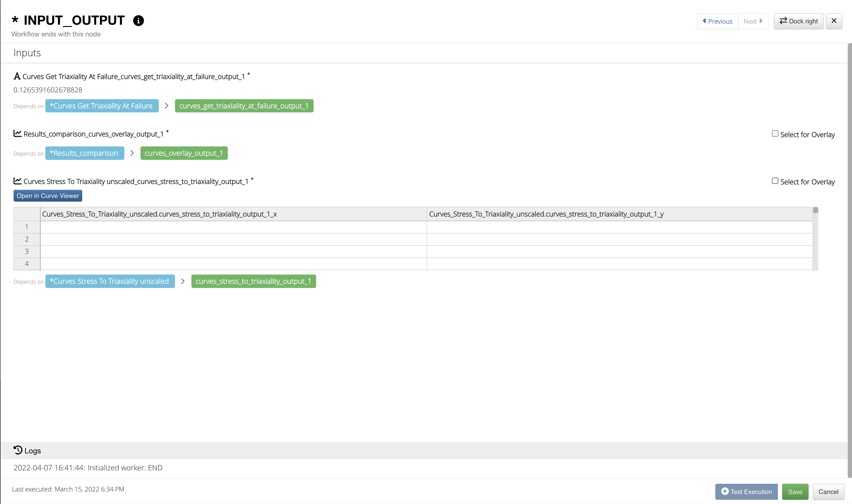Select table row number 4
Viewport: 852px width, 504px height.
pyautogui.click(x=27, y=263)
